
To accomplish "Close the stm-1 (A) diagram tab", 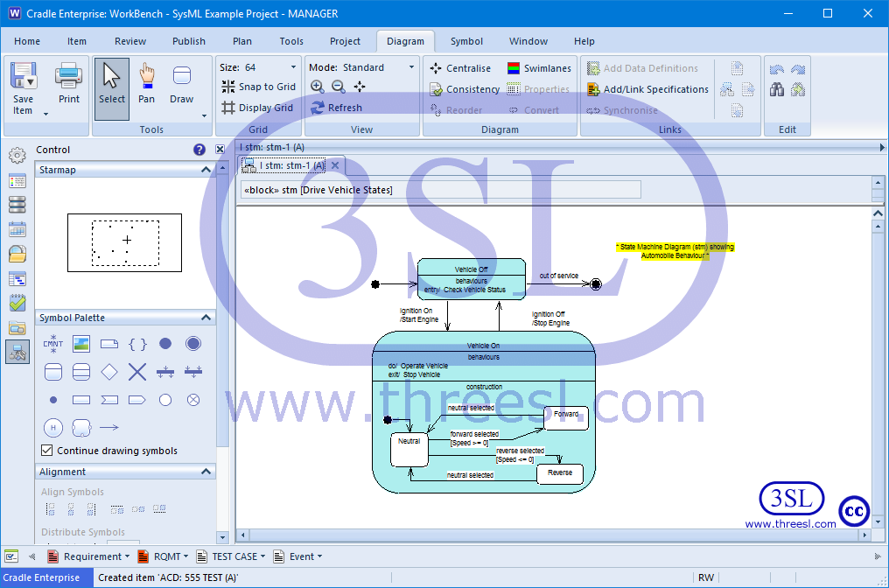I will click(335, 165).
